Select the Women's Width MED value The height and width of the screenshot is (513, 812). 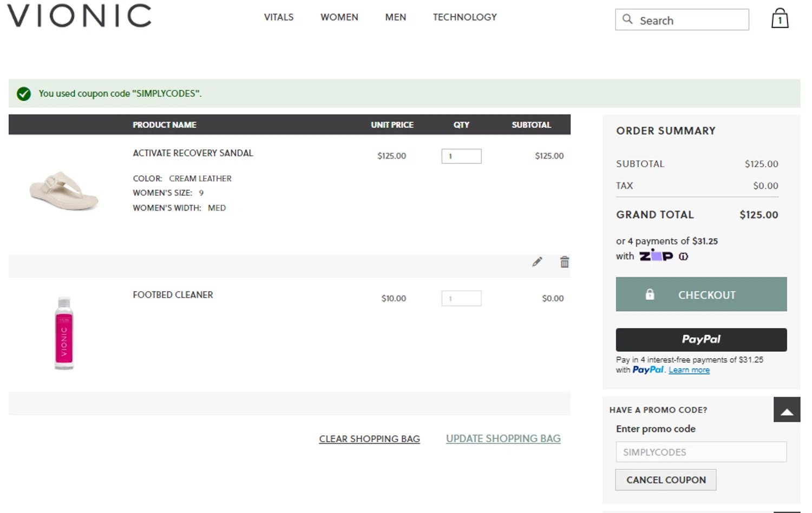[217, 208]
